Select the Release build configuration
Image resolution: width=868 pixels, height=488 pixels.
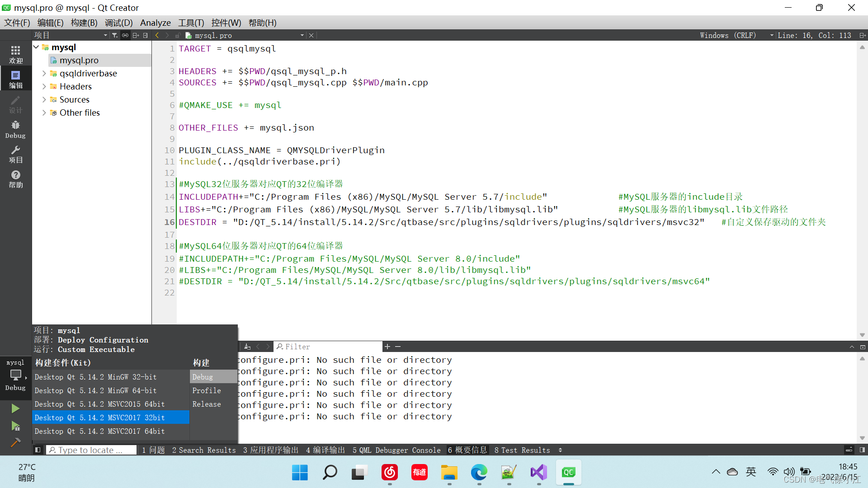(x=207, y=404)
